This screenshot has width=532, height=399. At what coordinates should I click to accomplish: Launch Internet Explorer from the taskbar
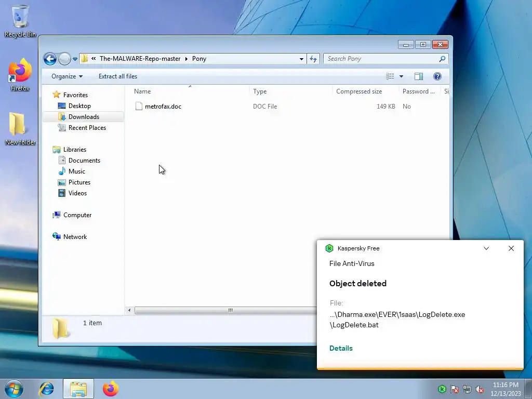(46, 389)
